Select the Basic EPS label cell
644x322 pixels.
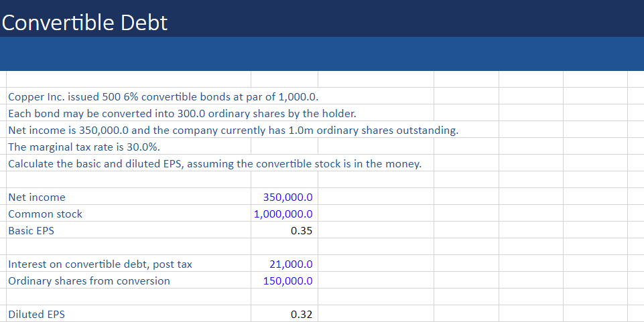point(31,231)
